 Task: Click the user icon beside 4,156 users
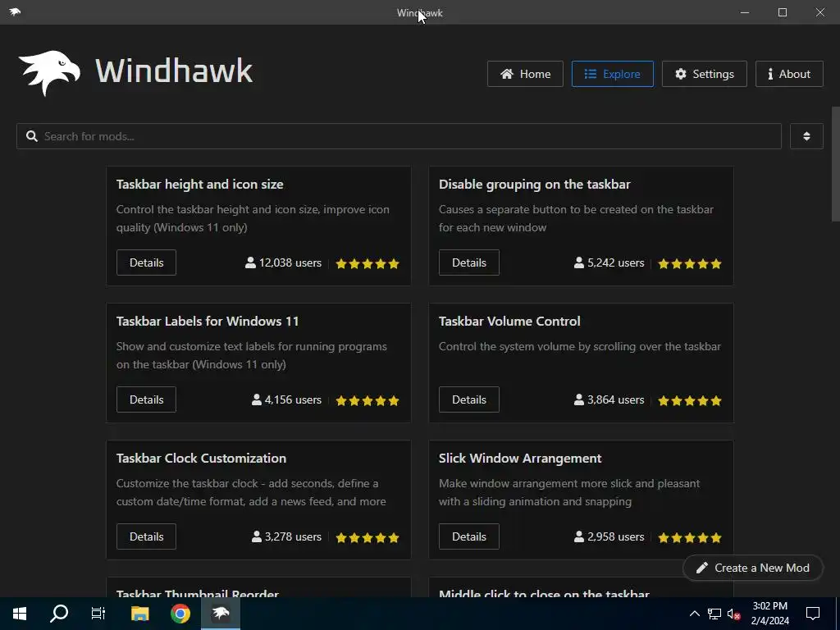click(257, 399)
